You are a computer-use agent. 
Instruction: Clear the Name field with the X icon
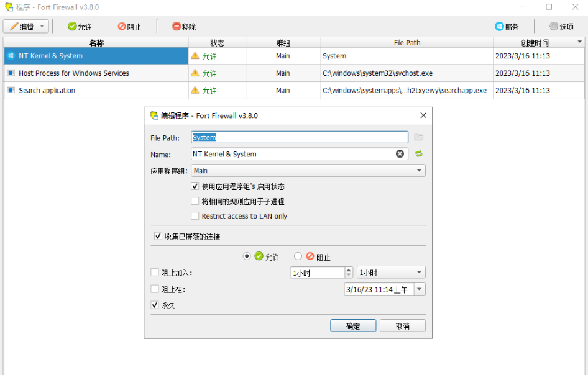[400, 154]
